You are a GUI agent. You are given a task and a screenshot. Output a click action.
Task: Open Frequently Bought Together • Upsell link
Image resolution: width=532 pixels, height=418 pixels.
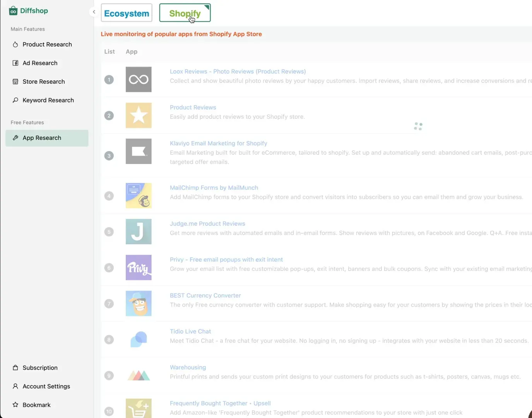click(x=220, y=403)
